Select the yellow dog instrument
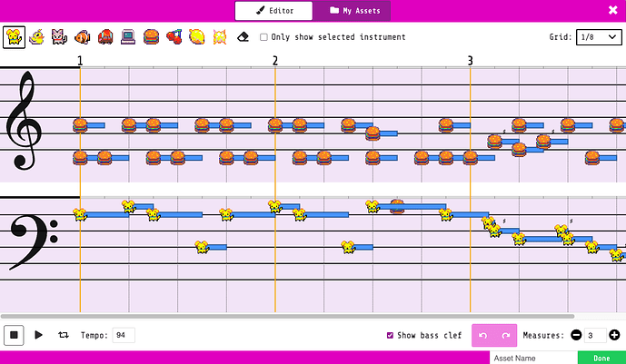 click(x=14, y=37)
